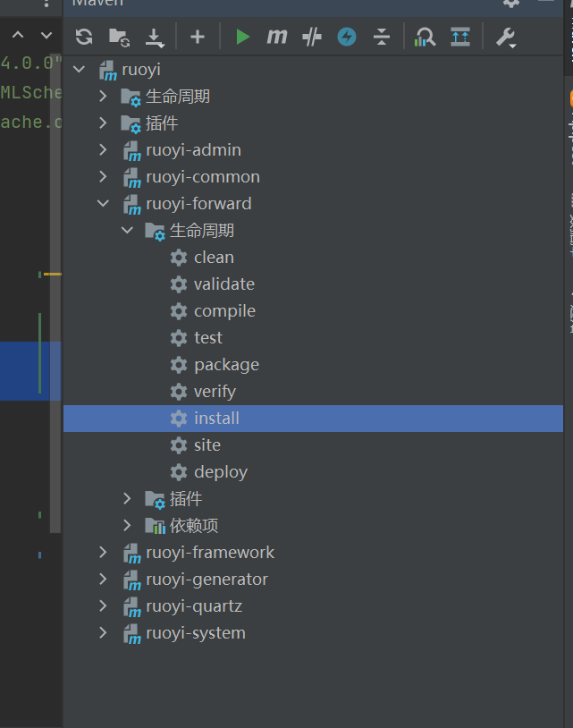Run Maven build with green play icon
Screen dimensions: 573x728
pyautogui.click(x=242, y=37)
